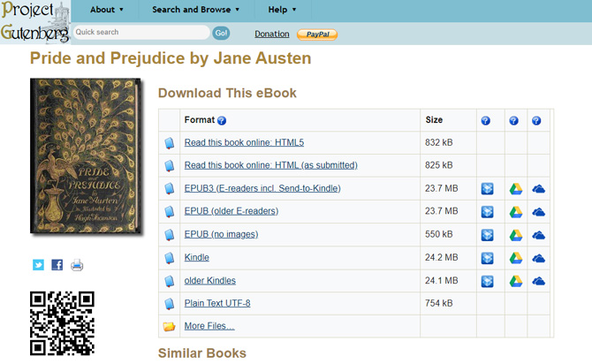Open the About dropdown menu

pos(106,10)
